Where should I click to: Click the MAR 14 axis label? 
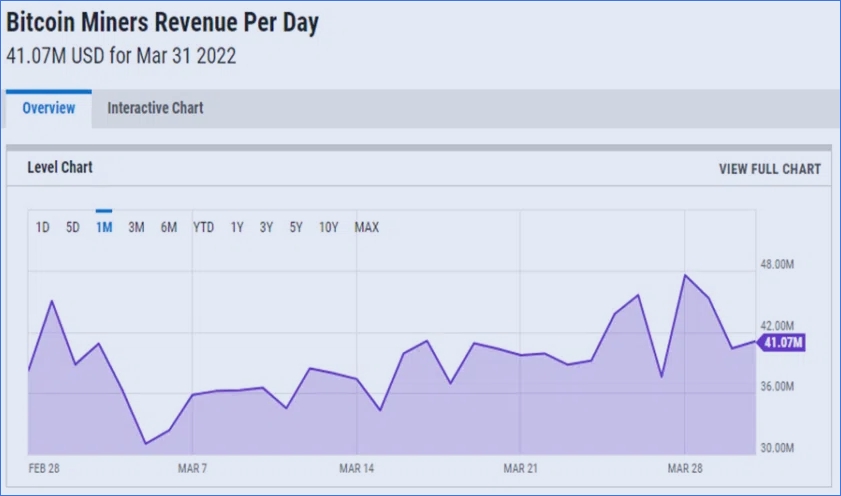point(357,469)
